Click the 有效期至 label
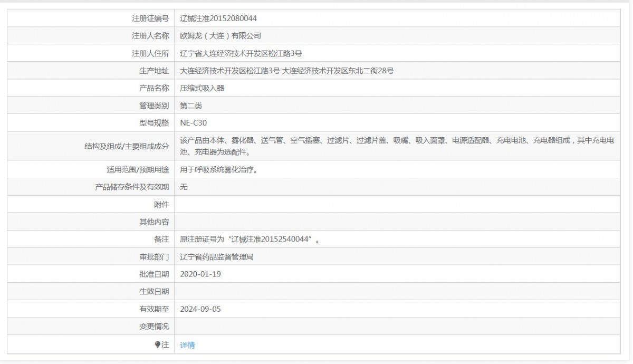 [154, 309]
